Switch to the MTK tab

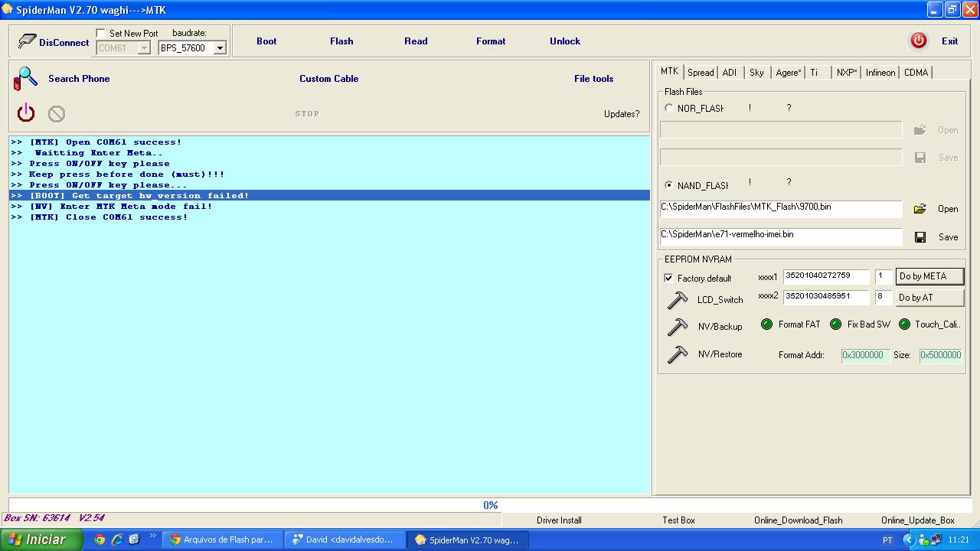tap(669, 71)
